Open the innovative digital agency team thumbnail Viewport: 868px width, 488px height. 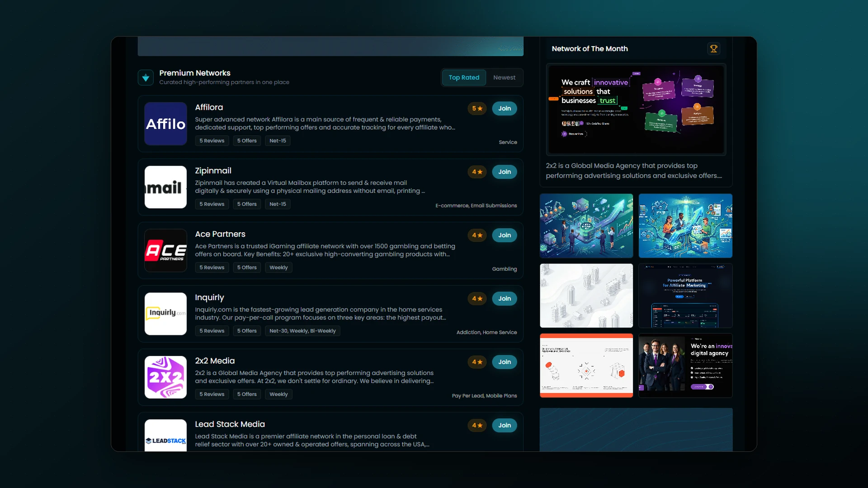pyautogui.click(x=685, y=366)
